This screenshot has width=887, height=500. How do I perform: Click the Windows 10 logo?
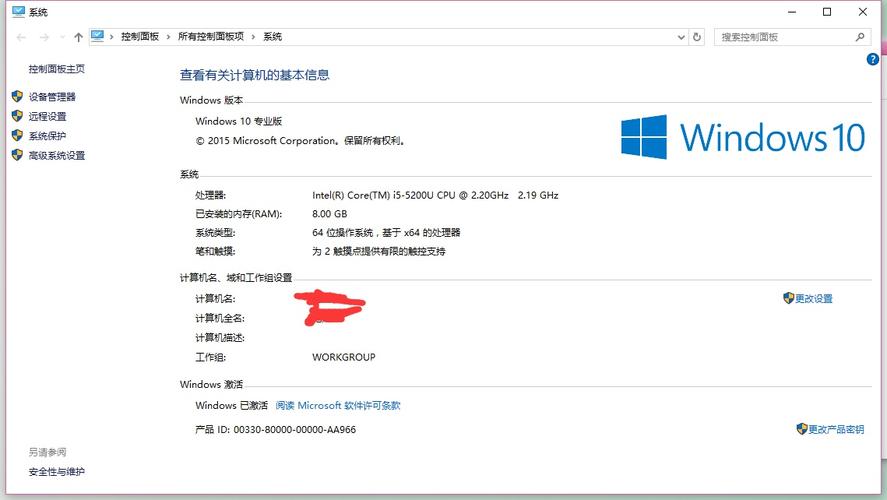coord(743,137)
